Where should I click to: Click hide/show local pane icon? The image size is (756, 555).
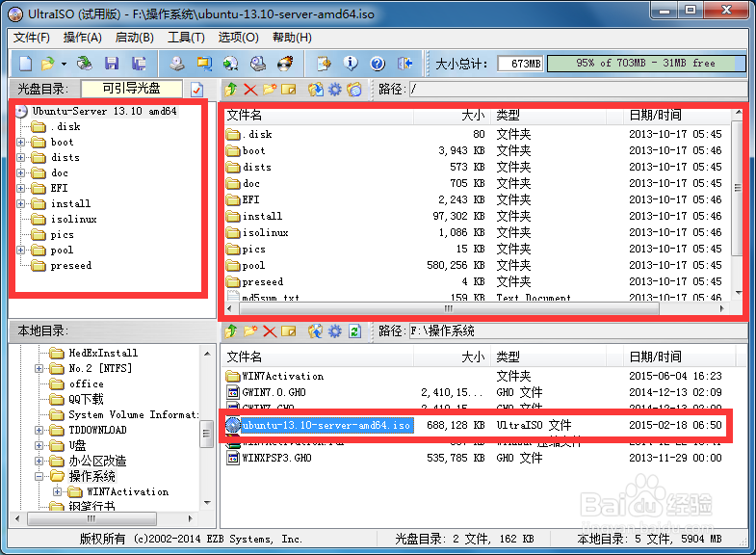tap(354, 90)
